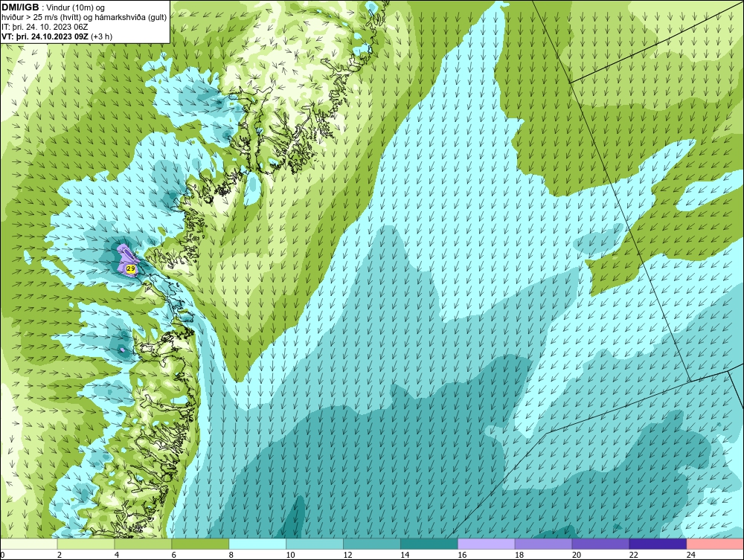The width and height of the screenshot is (744, 560).
Task: Click the VT: þri. 24.10.2023 09Z line
Action: coord(57,36)
